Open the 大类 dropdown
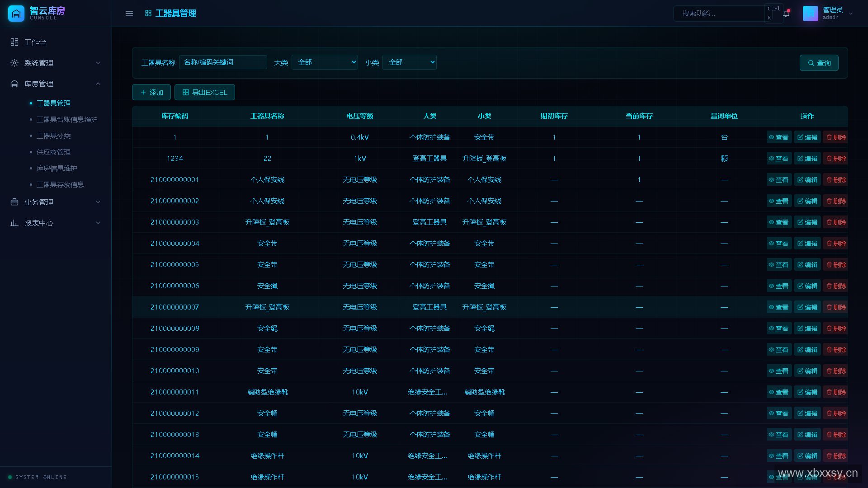Image resolution: width=868 pixels, height=488 pixels. point(325,62)
